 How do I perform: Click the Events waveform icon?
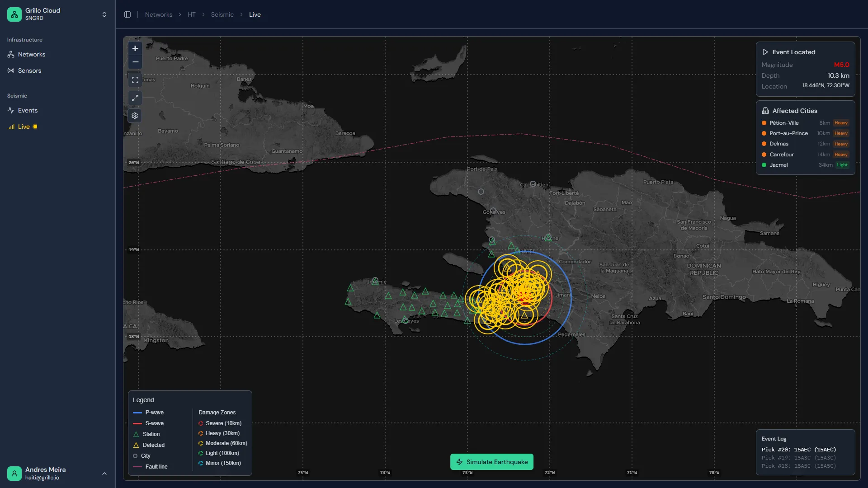pyautogui.click(x=11, y=110)
